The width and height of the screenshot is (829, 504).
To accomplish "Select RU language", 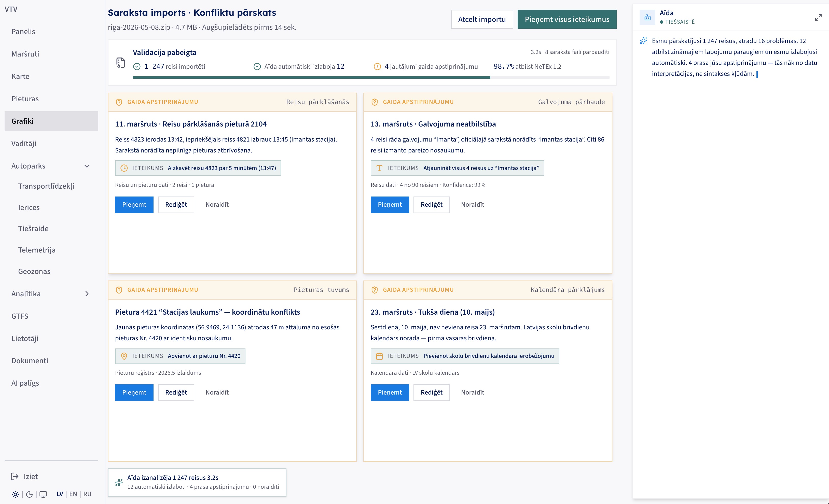I will 87,494.
